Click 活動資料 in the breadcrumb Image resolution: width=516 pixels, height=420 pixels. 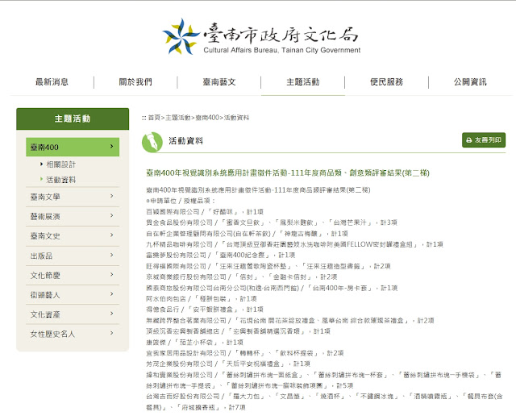tap(236, 118)
